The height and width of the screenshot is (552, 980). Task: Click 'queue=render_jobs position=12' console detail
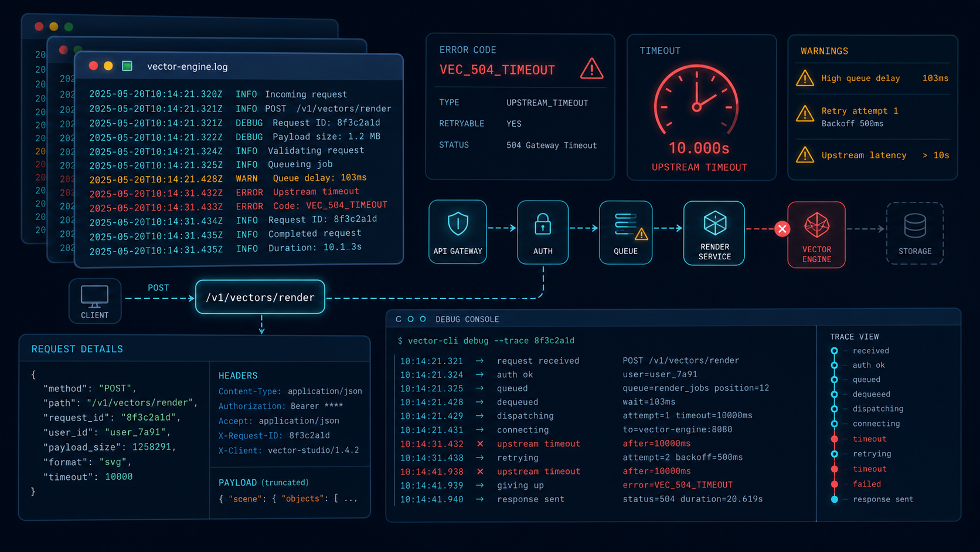coord(696,388)
